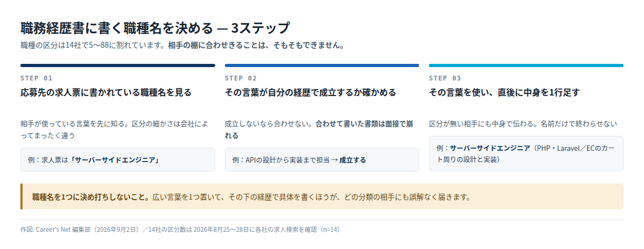The height and width of the screenshot is (249, 644).
Task: Click the heading 職務経歴書に書く職種名を決める — 3ステップ
Action: (155, 28)
